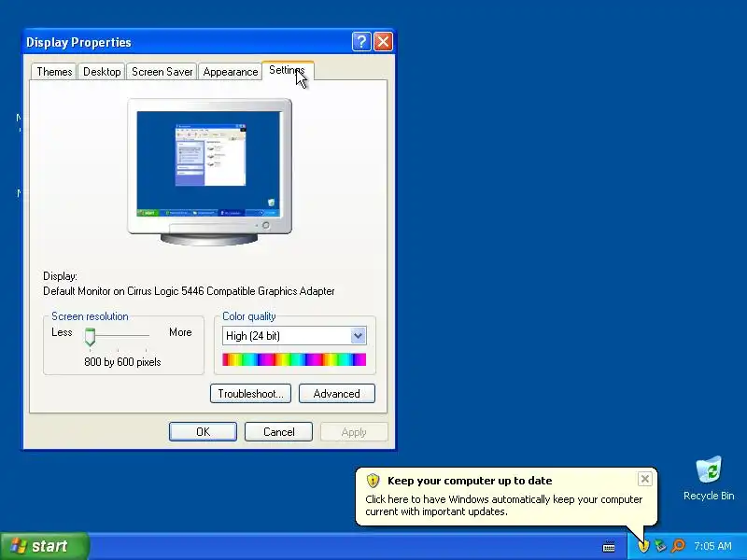
Task: Open Advanced display settings
Action: point(337,394)
